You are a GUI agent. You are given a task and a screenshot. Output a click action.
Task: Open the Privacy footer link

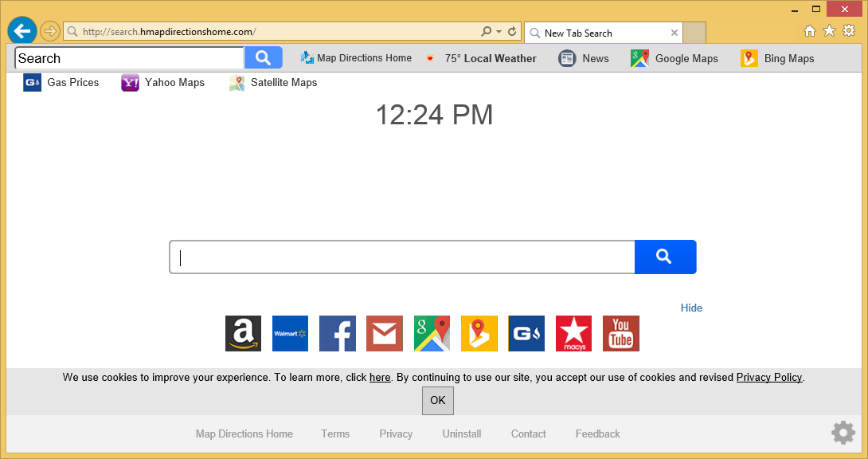396,434
